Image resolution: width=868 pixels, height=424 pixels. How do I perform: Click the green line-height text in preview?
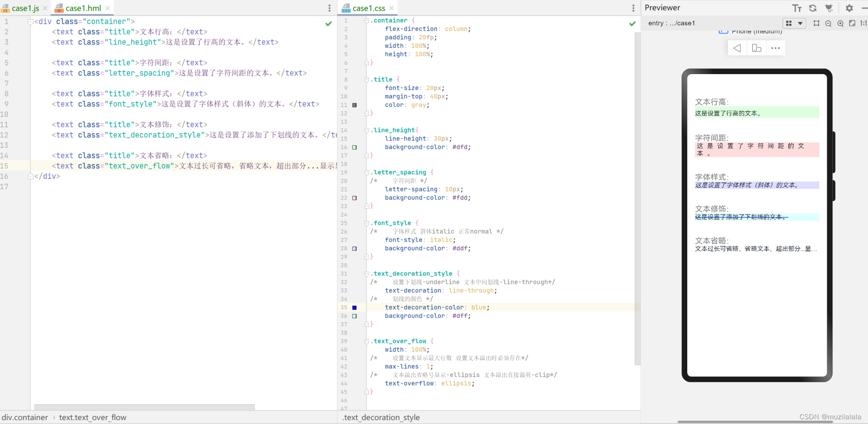click(757, 113)
